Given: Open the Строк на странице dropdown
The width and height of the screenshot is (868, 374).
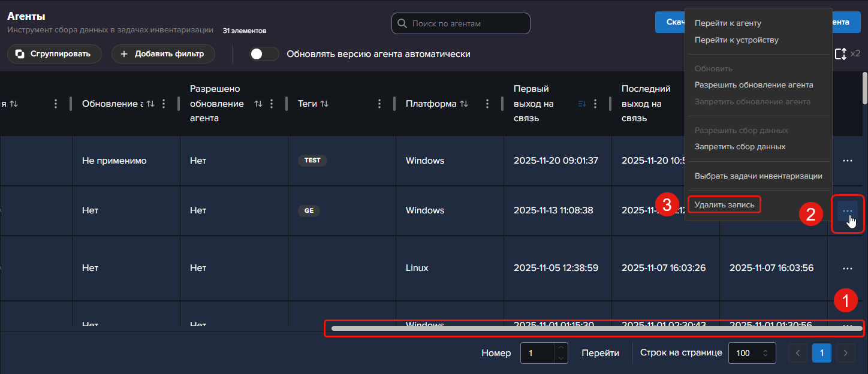Looking at the screenshot, I should (x=752, y=353).
